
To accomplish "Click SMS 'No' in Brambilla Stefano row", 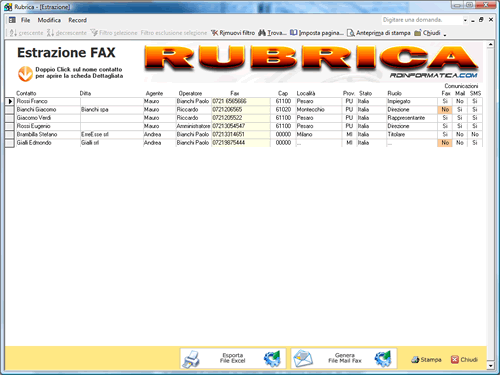I will coord(475,135).
